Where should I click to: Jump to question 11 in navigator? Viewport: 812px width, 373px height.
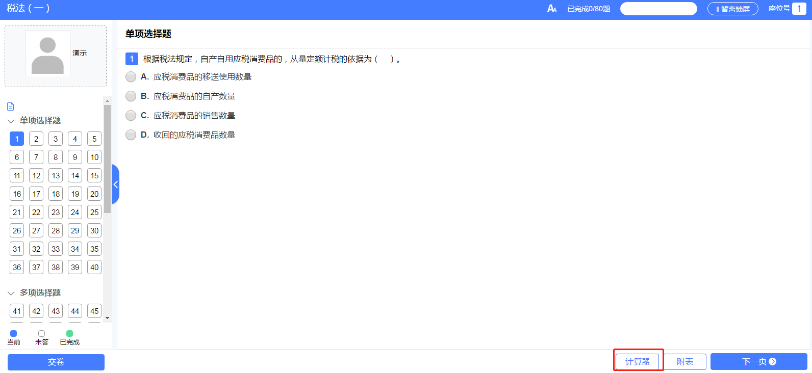coord(17,176)
